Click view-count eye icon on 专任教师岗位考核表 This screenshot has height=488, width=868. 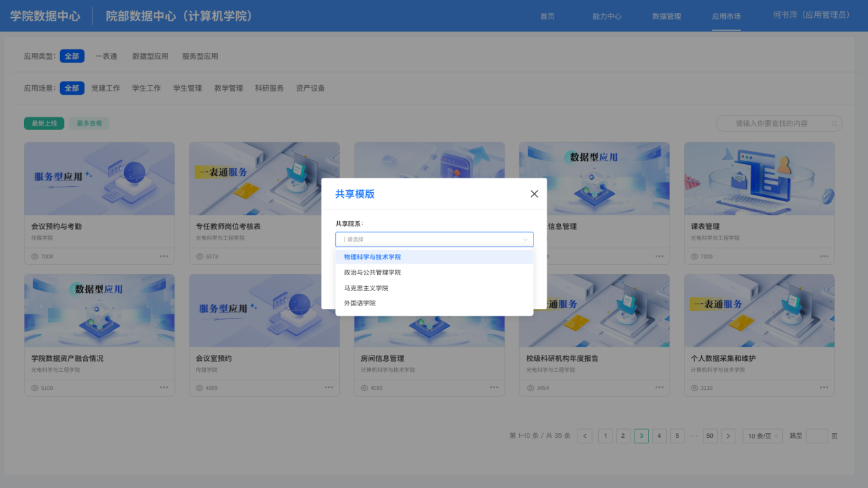pos(200,256)
